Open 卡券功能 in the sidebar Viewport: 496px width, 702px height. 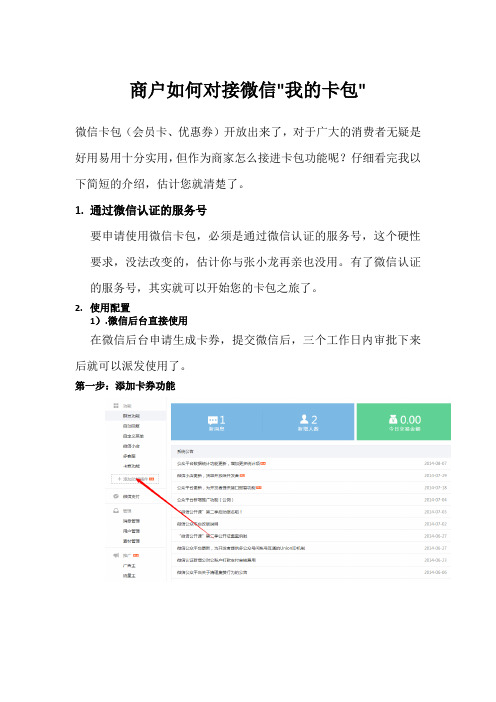pos(131,466)
